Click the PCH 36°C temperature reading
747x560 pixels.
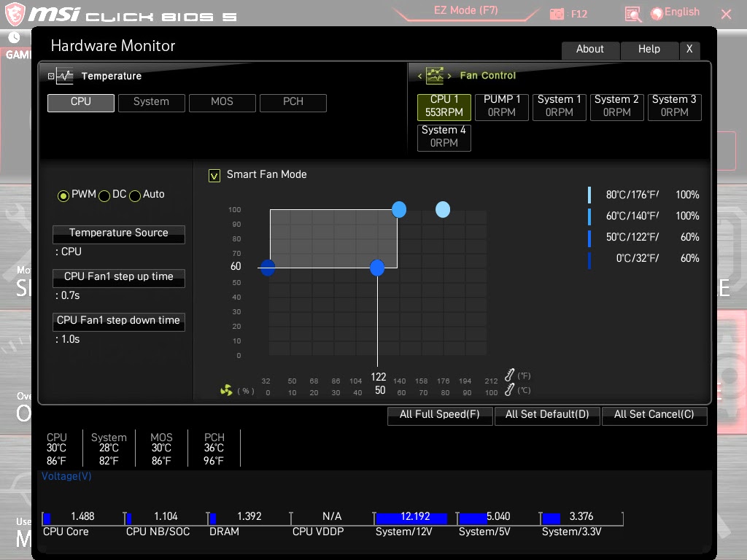[214, 448]
